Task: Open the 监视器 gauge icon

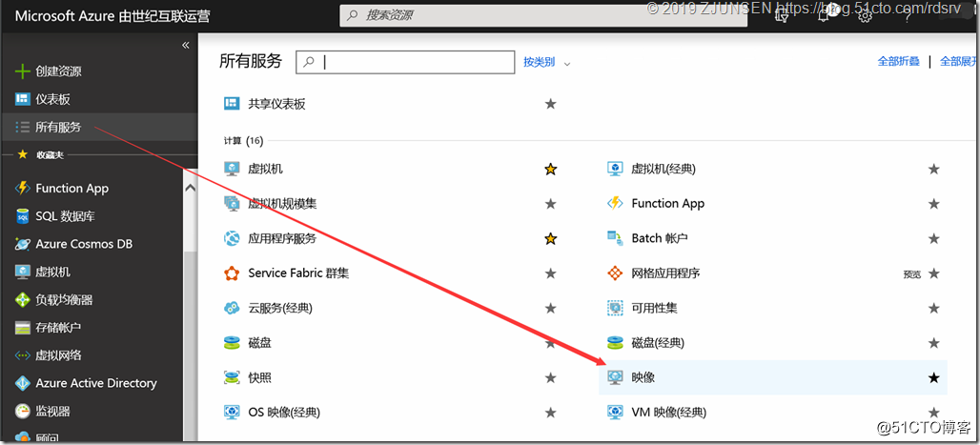Action: (x=23, y=412)
